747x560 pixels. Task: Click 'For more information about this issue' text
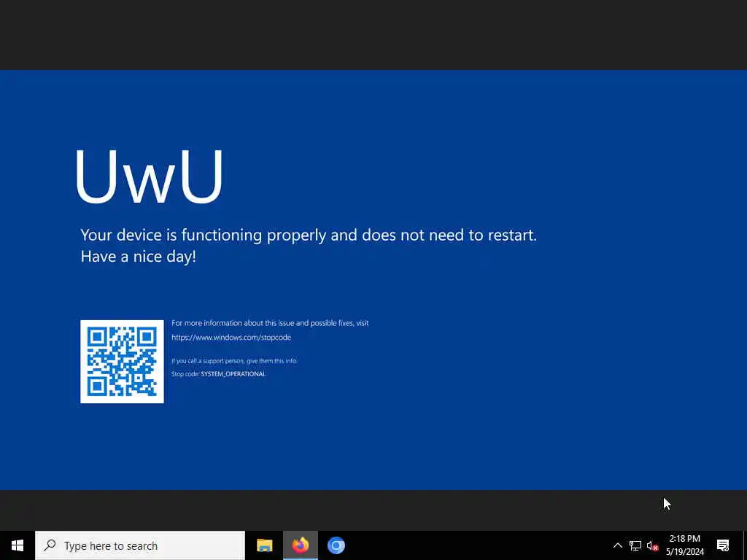point(270,323)
